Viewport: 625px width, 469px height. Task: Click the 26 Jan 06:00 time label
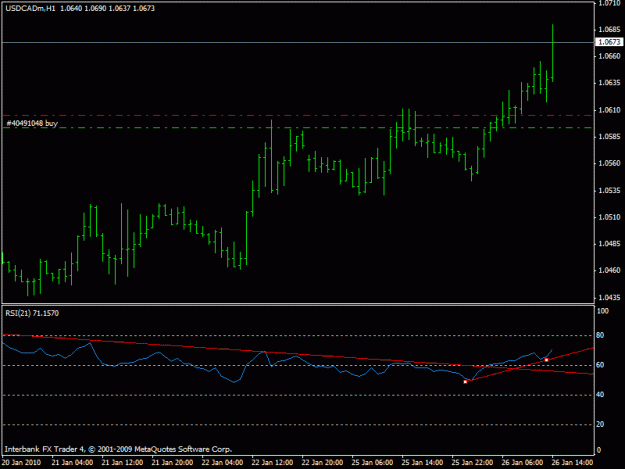(x=522, y=462)
